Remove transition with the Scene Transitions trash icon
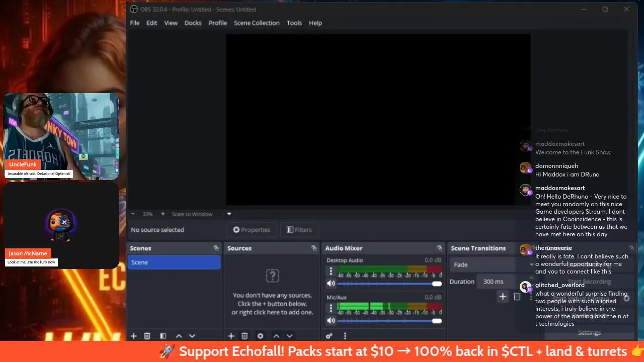The width and height of the screenshot is (644, 362). (517, 297)
